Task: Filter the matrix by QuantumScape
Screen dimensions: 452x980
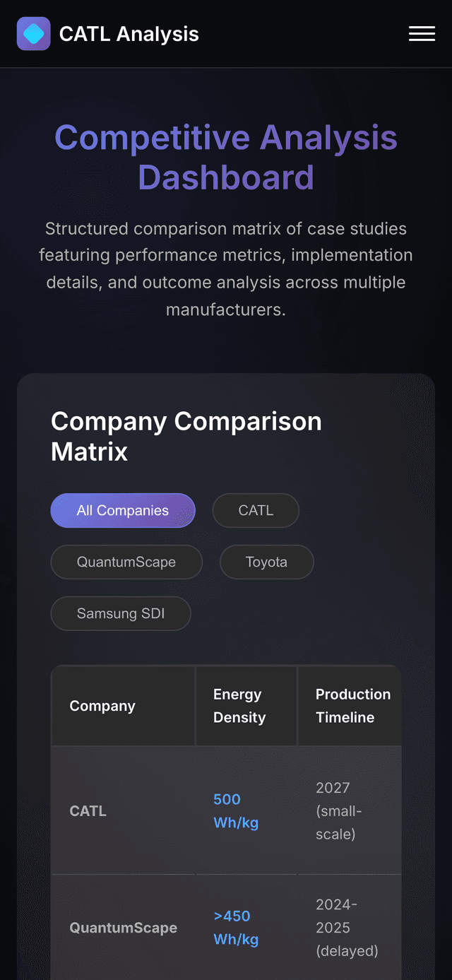Action: point(126,562)
